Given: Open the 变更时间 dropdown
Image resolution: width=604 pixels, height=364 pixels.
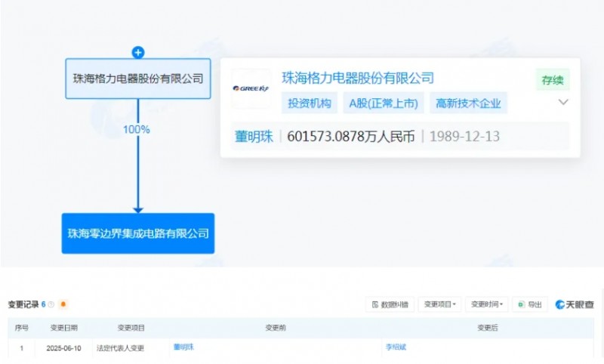Looking at the screenshot, I should [486, 304].
